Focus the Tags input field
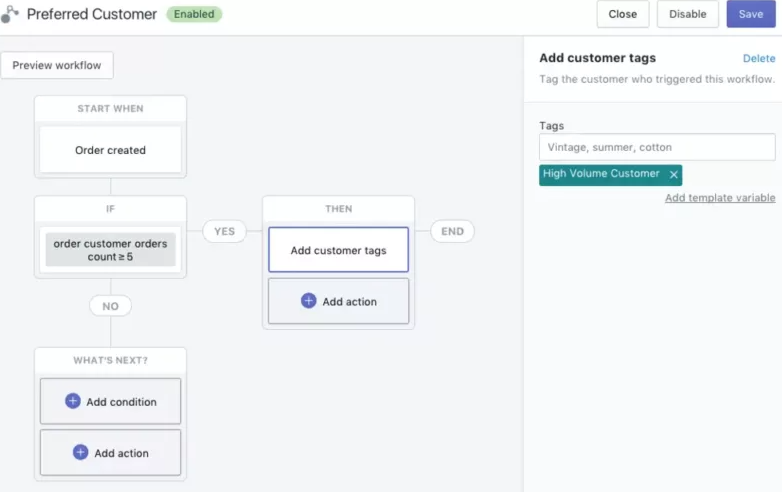 tap(657, 147)
